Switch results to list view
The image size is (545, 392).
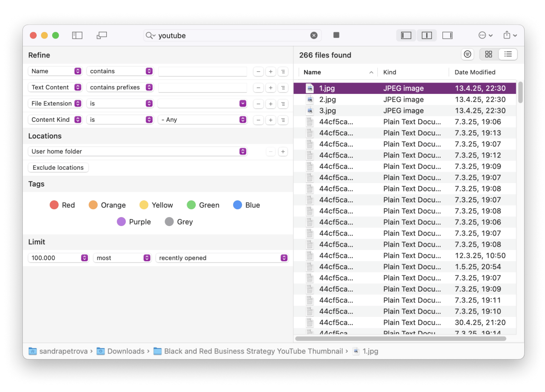point(508,54)
